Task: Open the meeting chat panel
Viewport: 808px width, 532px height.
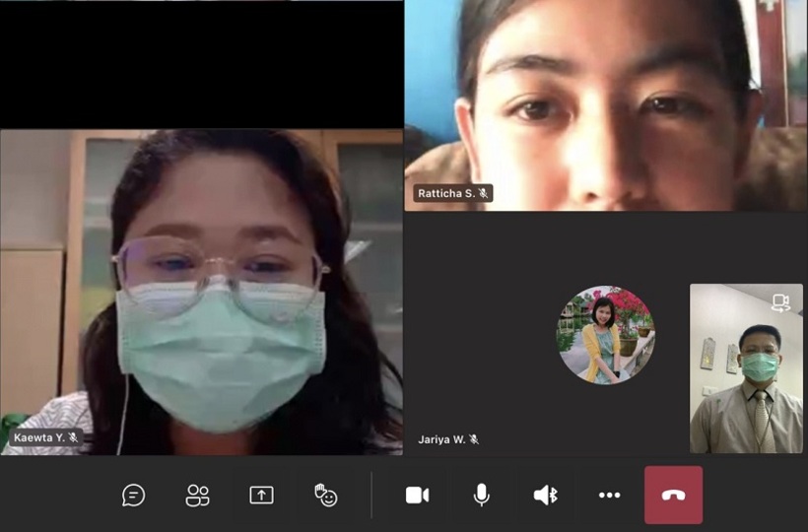Action: tap(134, 495)
